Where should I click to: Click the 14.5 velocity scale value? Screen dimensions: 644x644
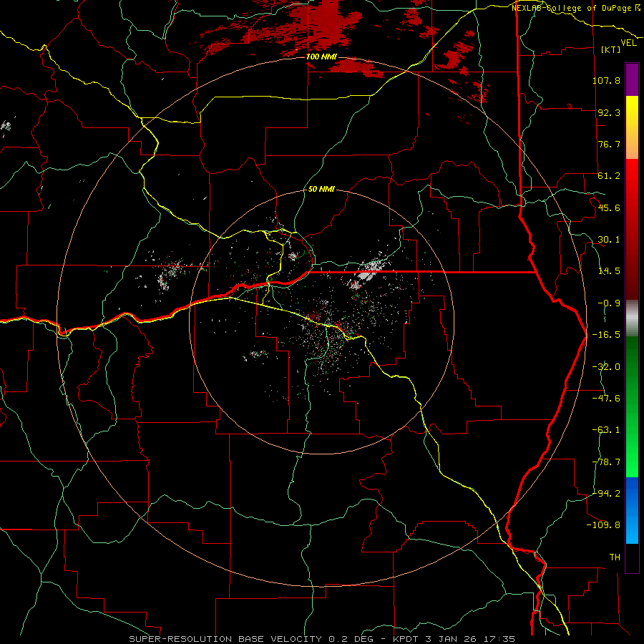[x=609, y=271]
